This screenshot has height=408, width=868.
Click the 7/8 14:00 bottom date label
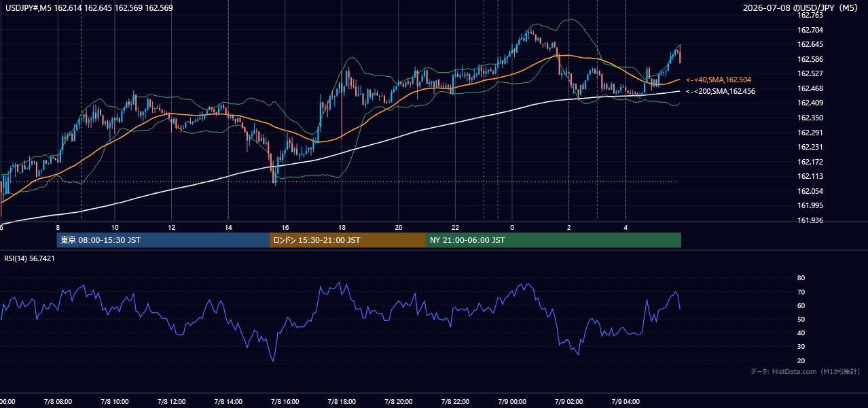(x=228, y=402)
